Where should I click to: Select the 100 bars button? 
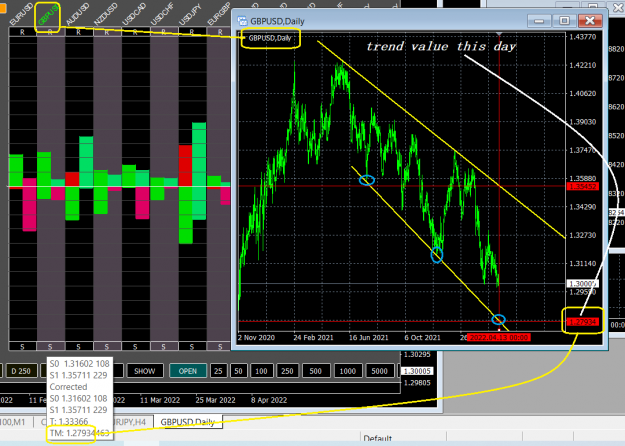pos(261,371)
